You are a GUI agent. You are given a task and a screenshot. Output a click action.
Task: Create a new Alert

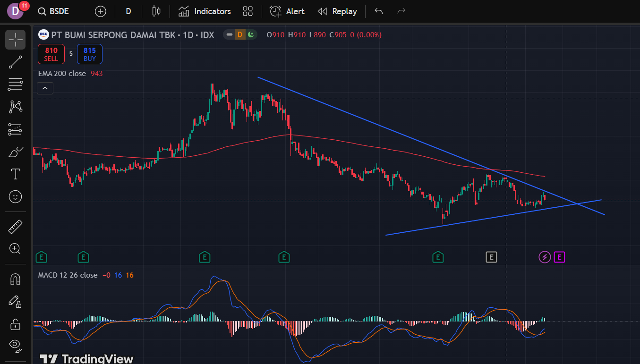(x=287, y=11)
